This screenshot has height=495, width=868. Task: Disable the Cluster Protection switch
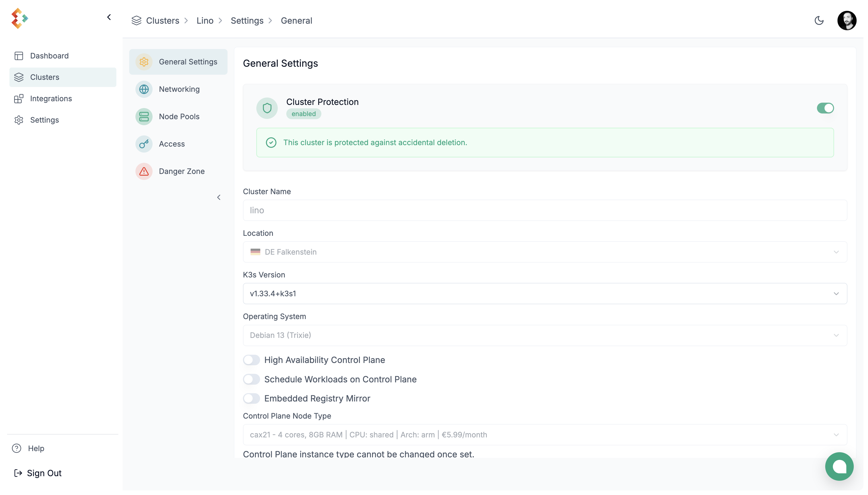825,108
